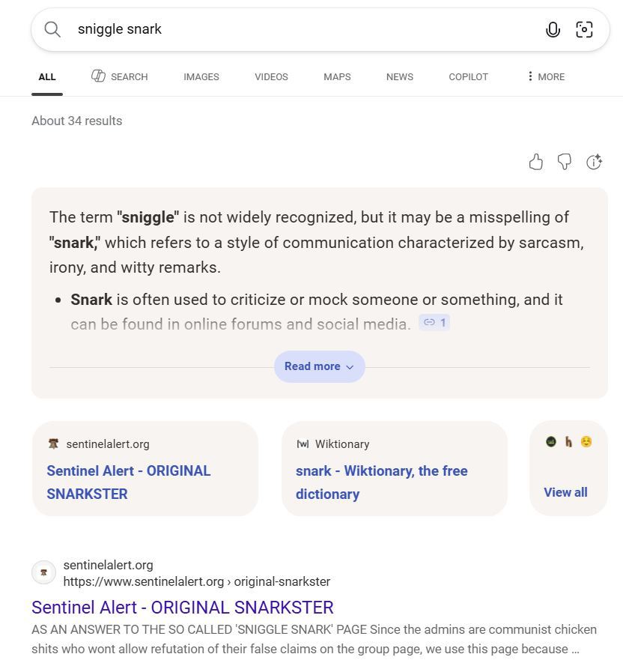The width and height of the screenshot is (623, 672).
Task: Expand the answer with Read more
Action: 319,366
